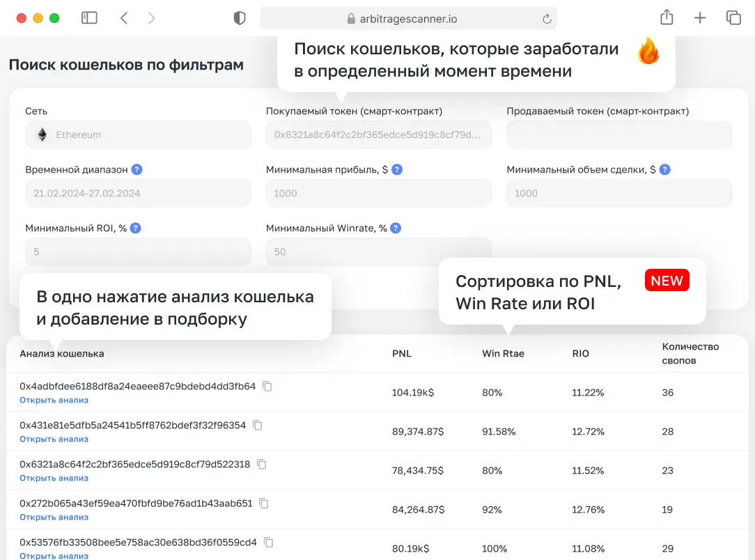The width and height of the screenshot is (755, 560).
Task: Click help icon next to Минимальная прибыль
Action: tap(396, 169)
